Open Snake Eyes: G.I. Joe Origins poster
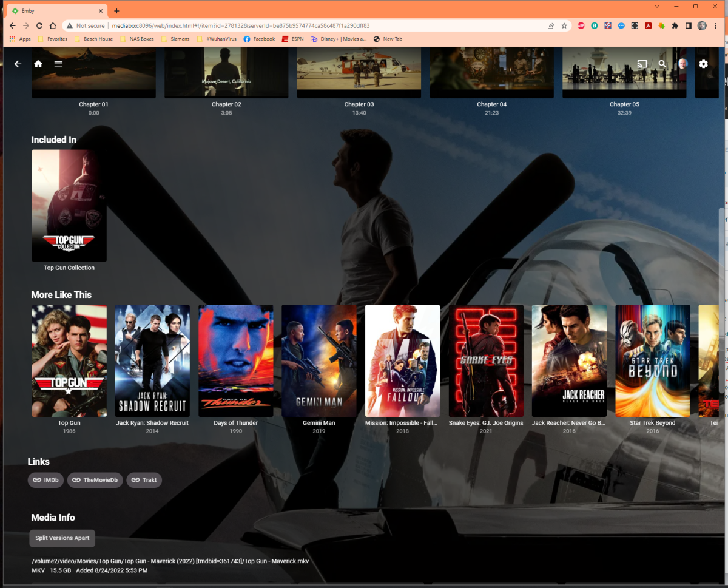 click(486, 360)
